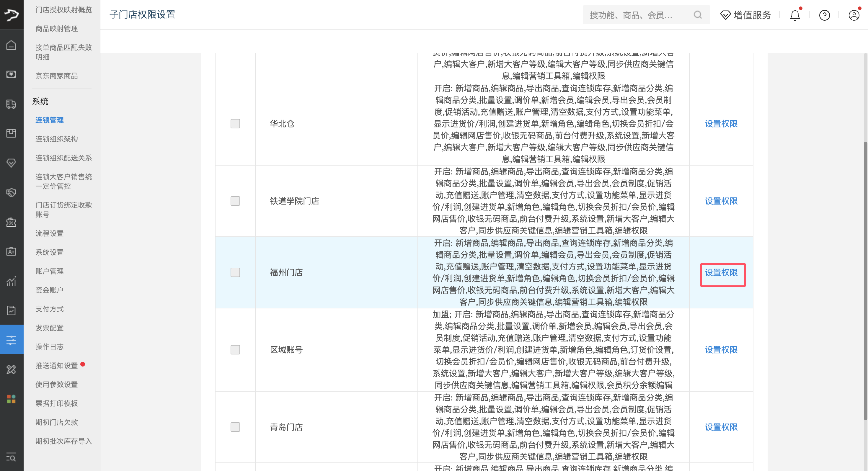Image resolution: width=868 pixels, height=471 pixels.
Task: Click the 铁道学院门店 store name cell
Action: click(336, 201)
